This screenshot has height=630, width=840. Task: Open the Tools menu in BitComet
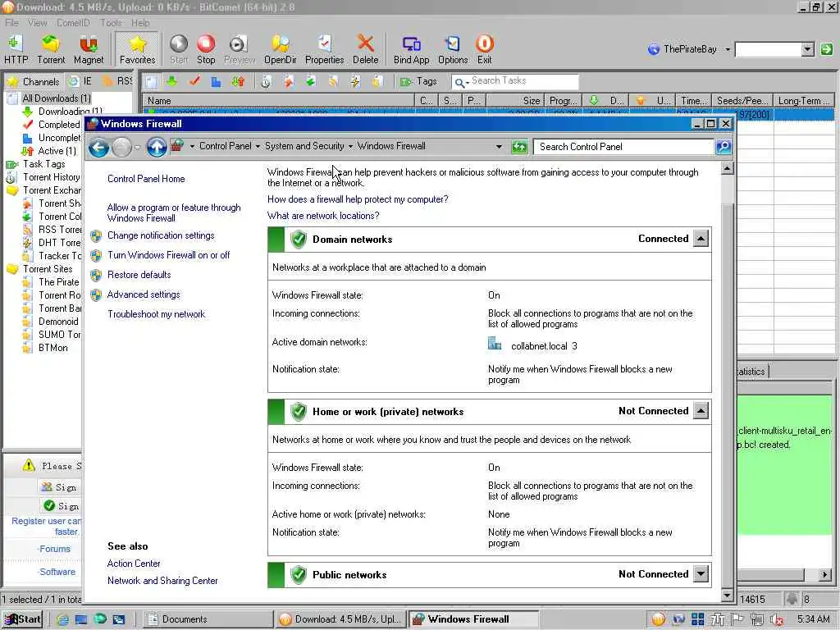111,22
